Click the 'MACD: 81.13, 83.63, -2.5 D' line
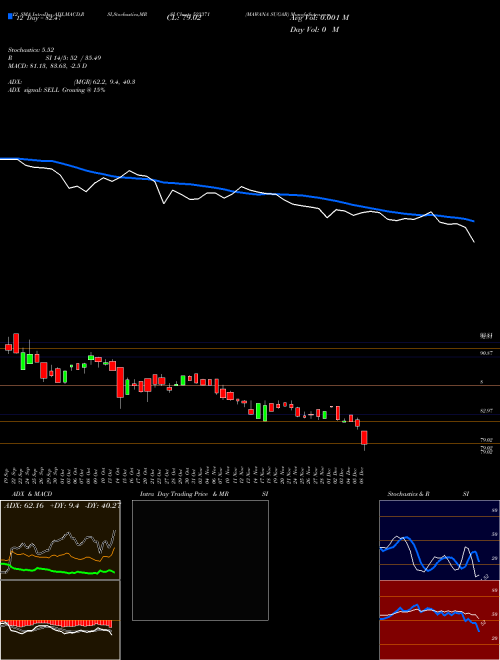Screen dimensions: 500x660 [x=48, y=66]
